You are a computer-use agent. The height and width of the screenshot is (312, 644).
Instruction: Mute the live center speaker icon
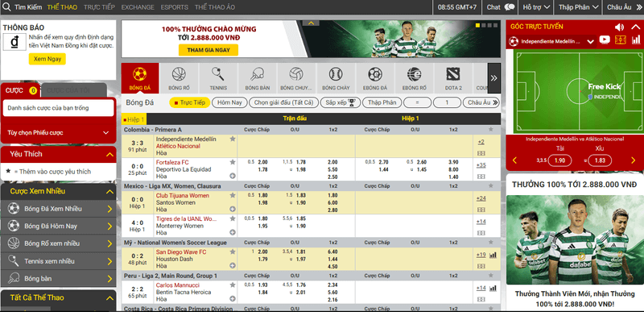(619, 27)
